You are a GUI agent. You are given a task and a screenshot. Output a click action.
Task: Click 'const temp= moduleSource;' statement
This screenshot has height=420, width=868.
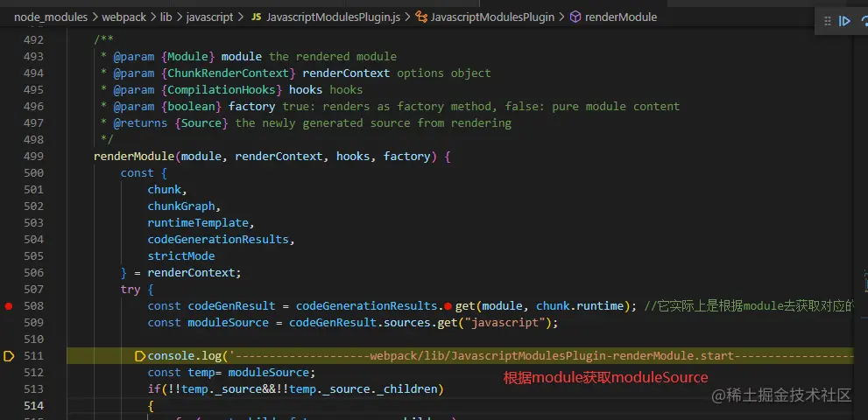pyautogui.click(x=231, y=373)
